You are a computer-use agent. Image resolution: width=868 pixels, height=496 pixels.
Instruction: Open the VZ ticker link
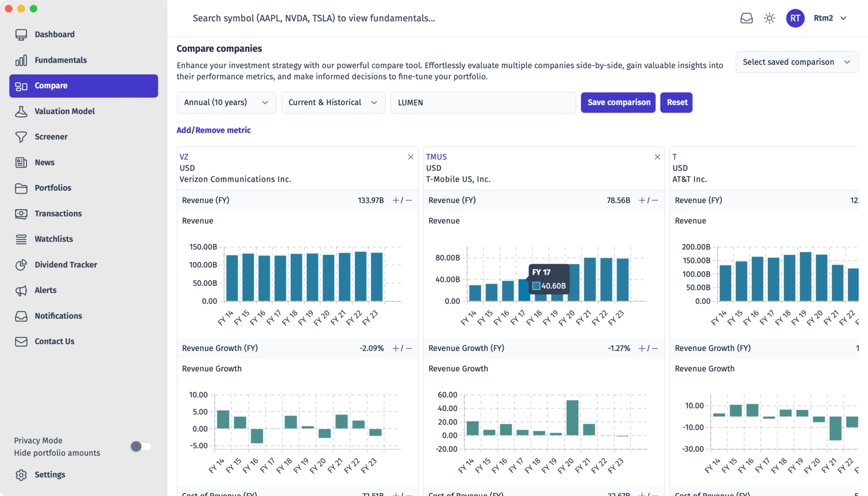point(184,157)
